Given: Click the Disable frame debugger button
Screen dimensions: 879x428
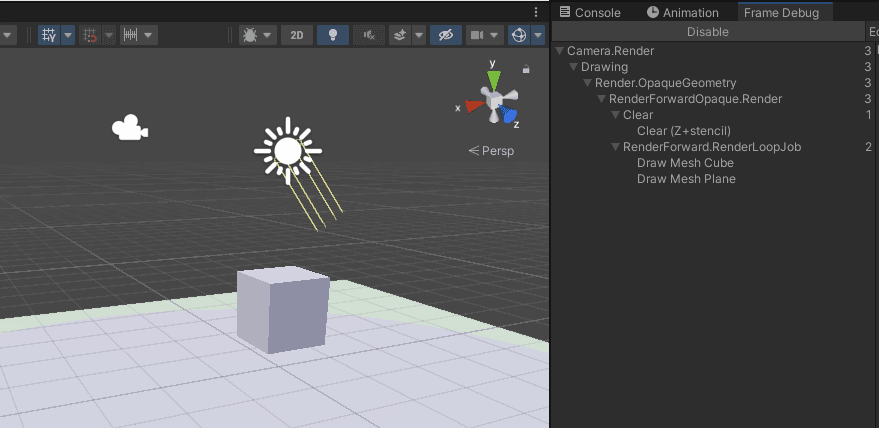Looking at the screenshot, I should (x=708, y=32).
